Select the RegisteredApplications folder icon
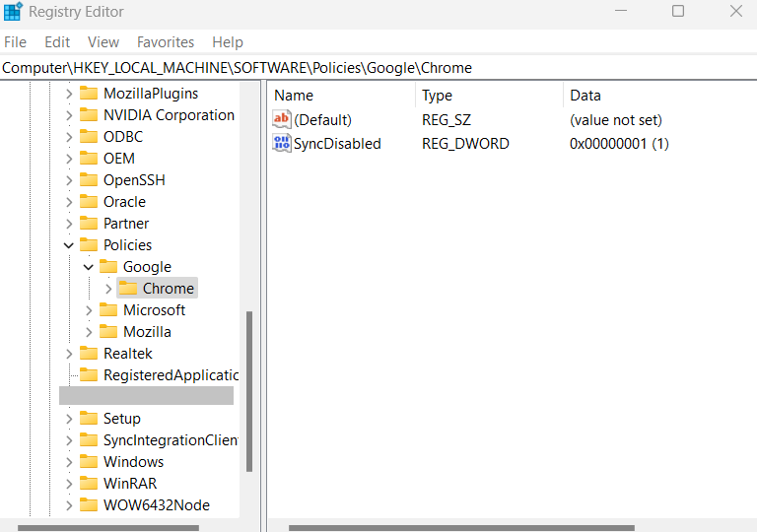The height and width of the screenshot is (532, 757). coord(89,374)
